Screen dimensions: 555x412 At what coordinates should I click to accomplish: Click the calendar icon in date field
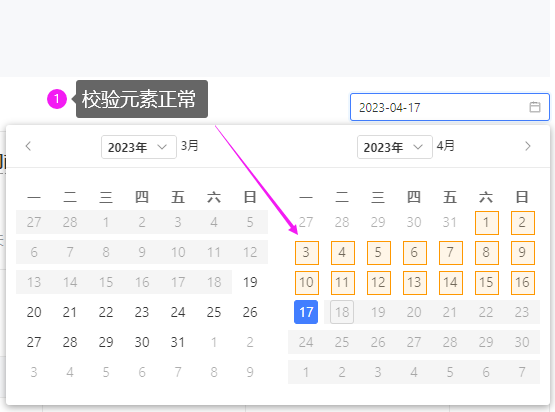pyautogui.click(x=534, y=107)
